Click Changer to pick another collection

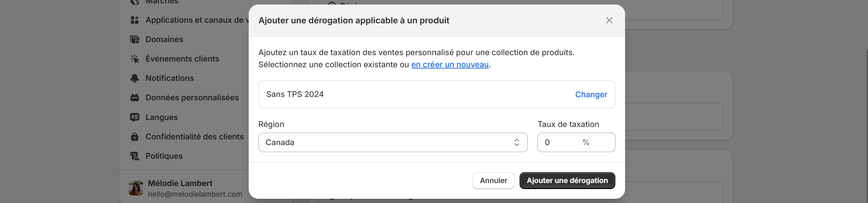click(x=591, y=95)
